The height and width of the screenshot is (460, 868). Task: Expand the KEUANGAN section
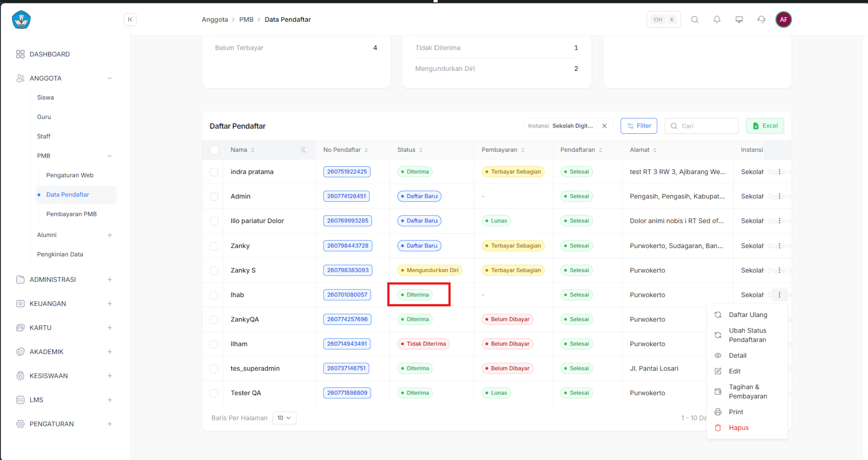[x=109, y=304]
